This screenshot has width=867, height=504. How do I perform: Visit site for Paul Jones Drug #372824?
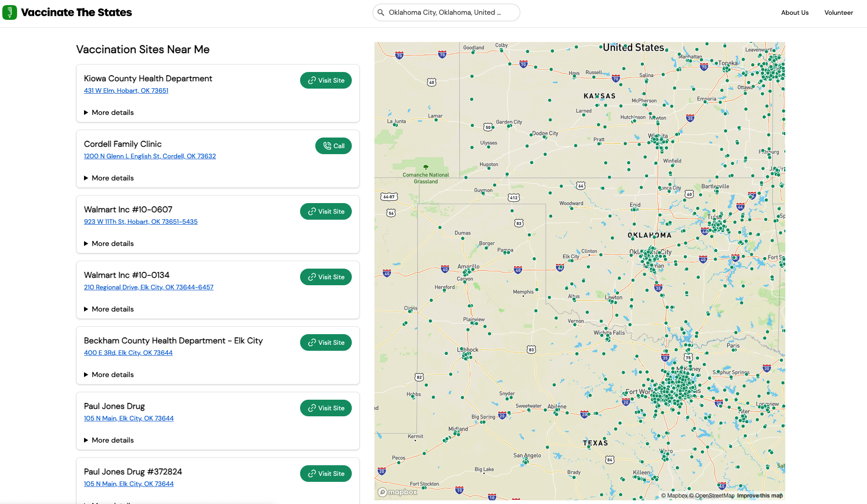(x=326, y=474)
